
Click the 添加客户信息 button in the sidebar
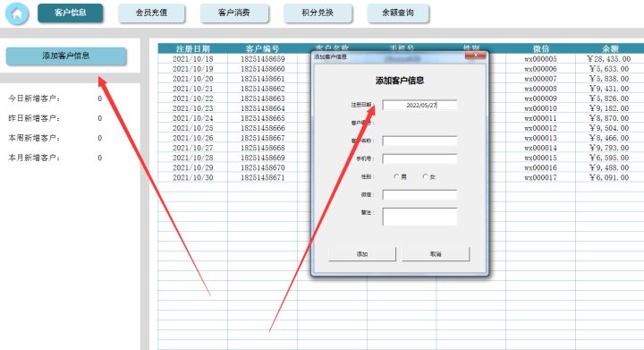click(x=66, y=55)
